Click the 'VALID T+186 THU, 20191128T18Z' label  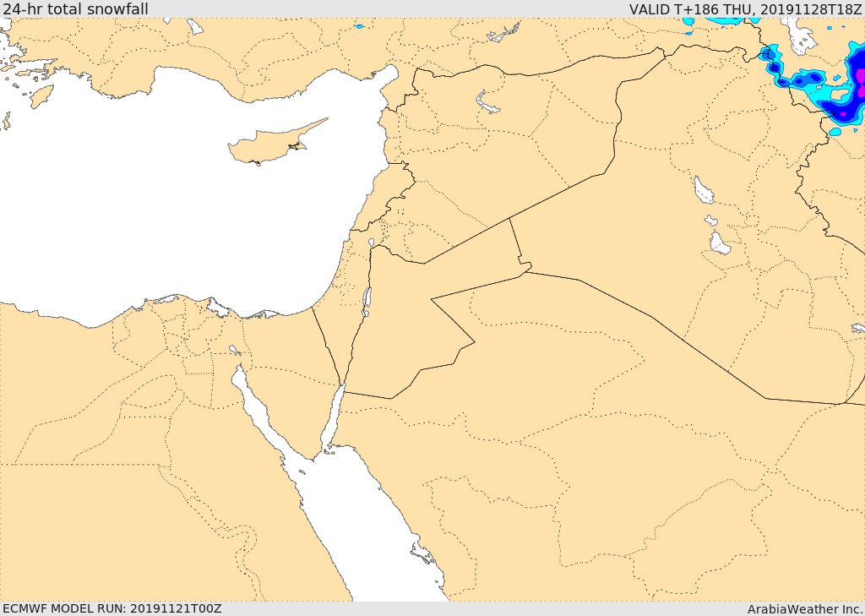(x=745, y=8)
